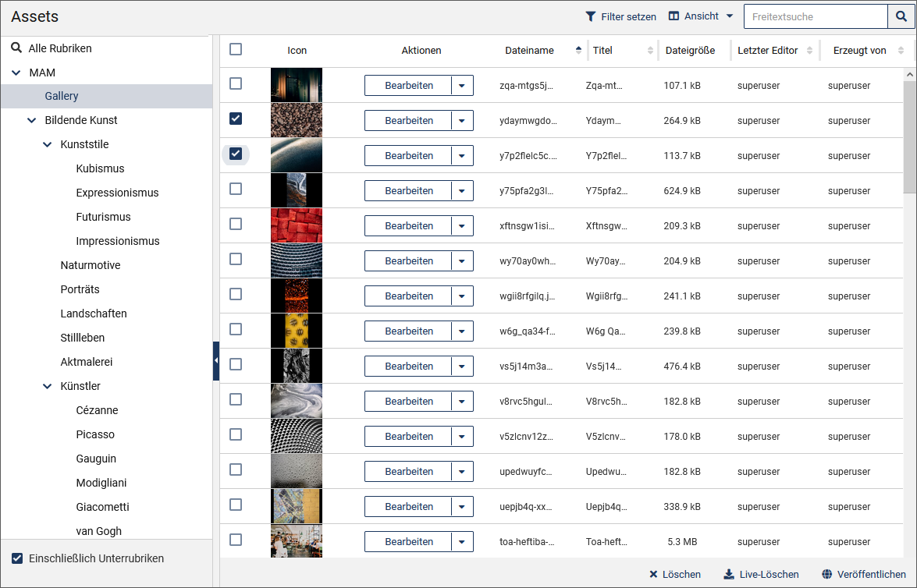Check the wgii8rfgilq row checkbox
This screenshot has height=588, width=917.
point(236,294)
